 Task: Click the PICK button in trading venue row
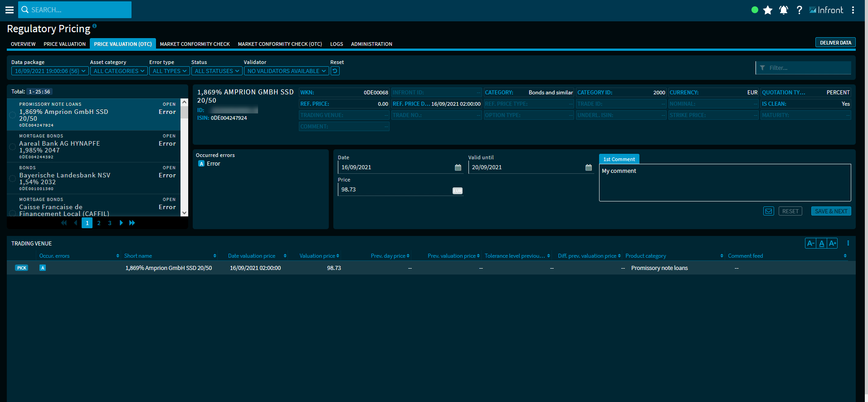(x=22, y=268)
